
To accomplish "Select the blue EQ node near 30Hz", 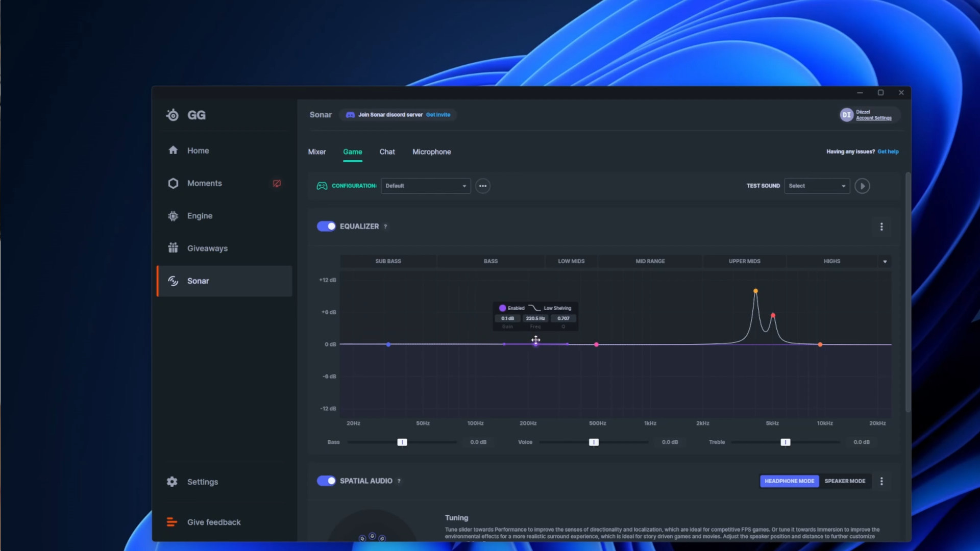I will tap(388, 344).
